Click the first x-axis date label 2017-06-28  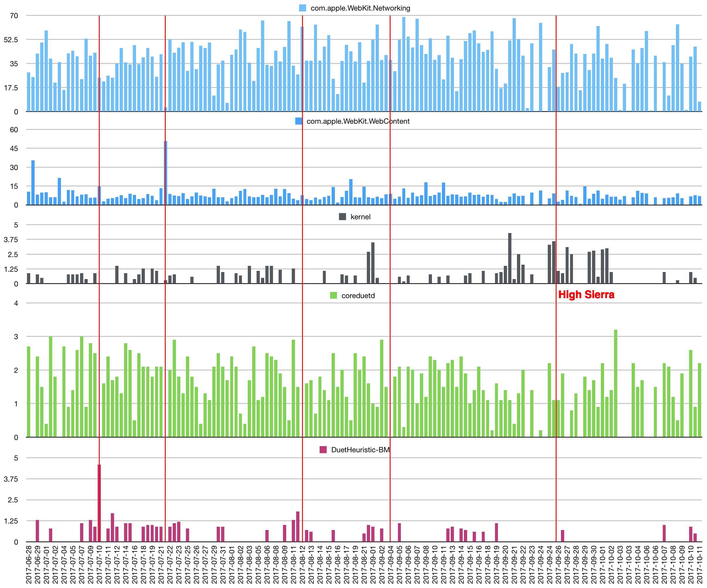point(29,565)
